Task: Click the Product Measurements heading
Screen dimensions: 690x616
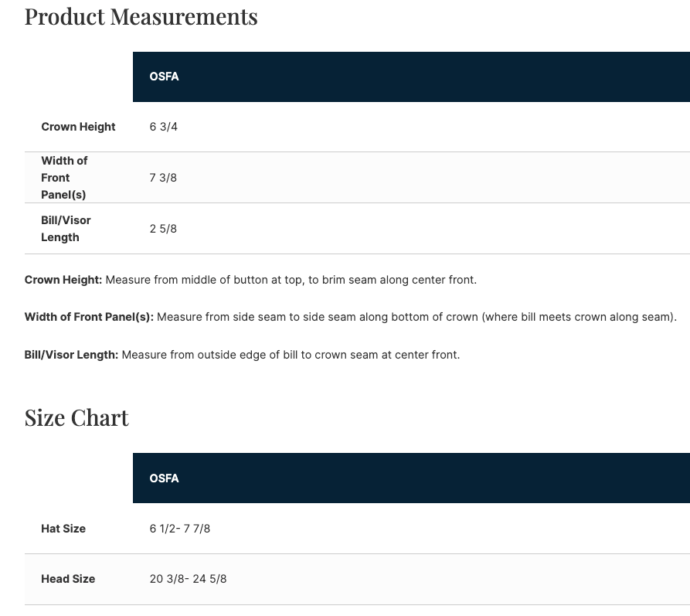Action: 141,16
